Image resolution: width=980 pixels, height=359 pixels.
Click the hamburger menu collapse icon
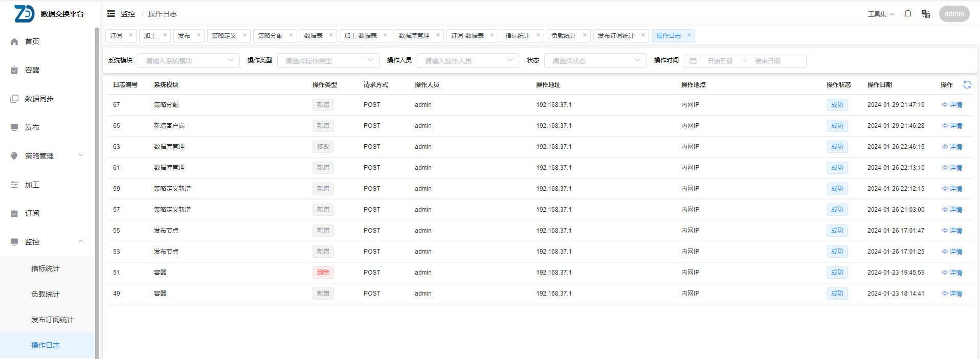(x=111, y=14)
